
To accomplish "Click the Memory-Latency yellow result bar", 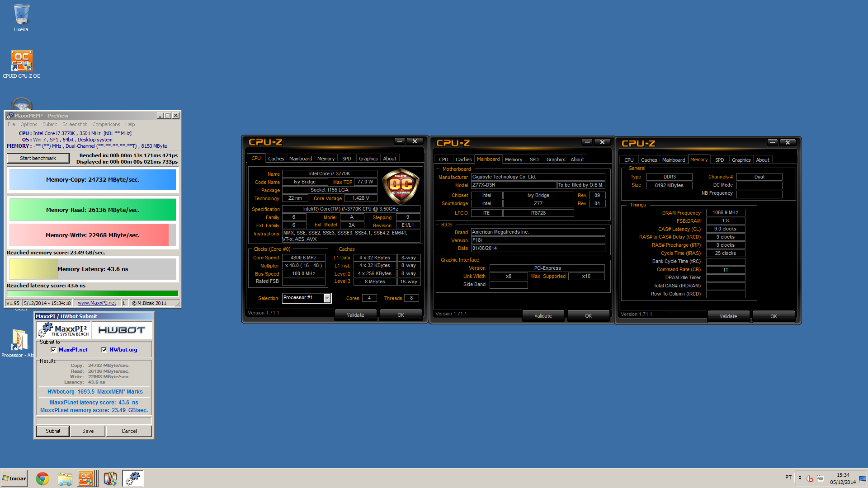I will (93, 269).
